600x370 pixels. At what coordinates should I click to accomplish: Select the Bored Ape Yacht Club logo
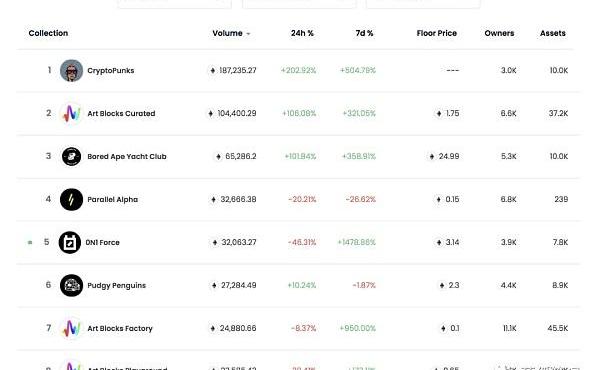click(71, 156)
